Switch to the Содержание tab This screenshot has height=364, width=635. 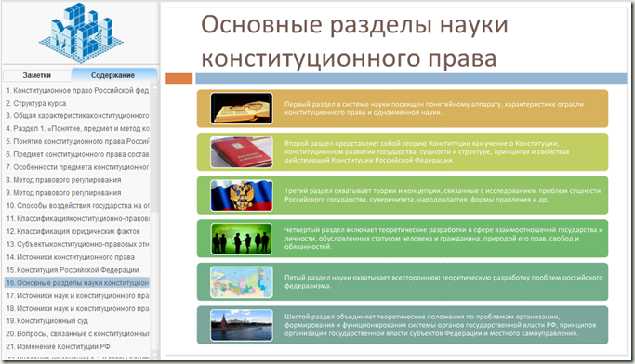[x=114, y=75]
